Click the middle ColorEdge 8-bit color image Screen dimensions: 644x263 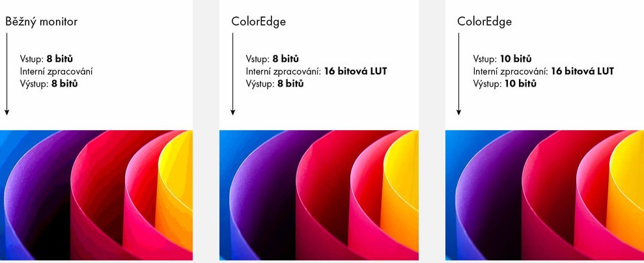(x=319, y=195)
